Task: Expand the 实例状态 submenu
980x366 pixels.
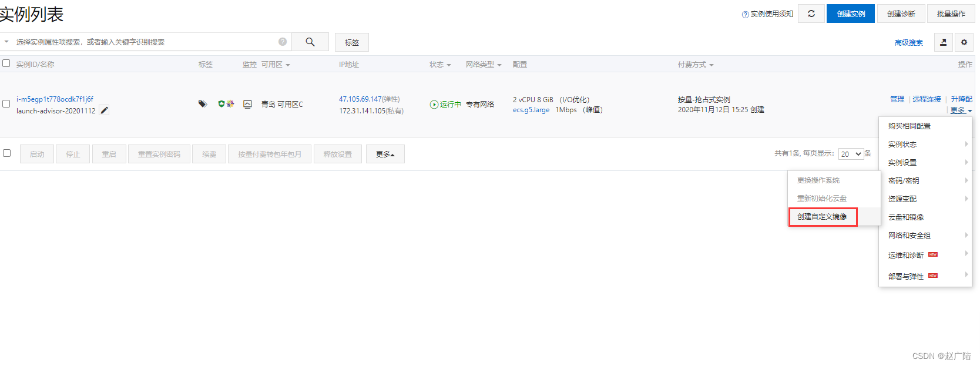Action: [925, 144]
